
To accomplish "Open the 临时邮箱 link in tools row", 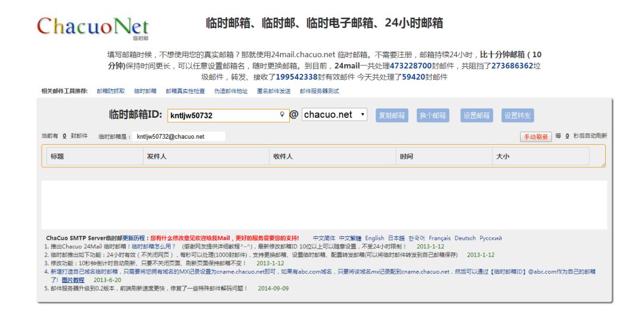I will 145,91.
